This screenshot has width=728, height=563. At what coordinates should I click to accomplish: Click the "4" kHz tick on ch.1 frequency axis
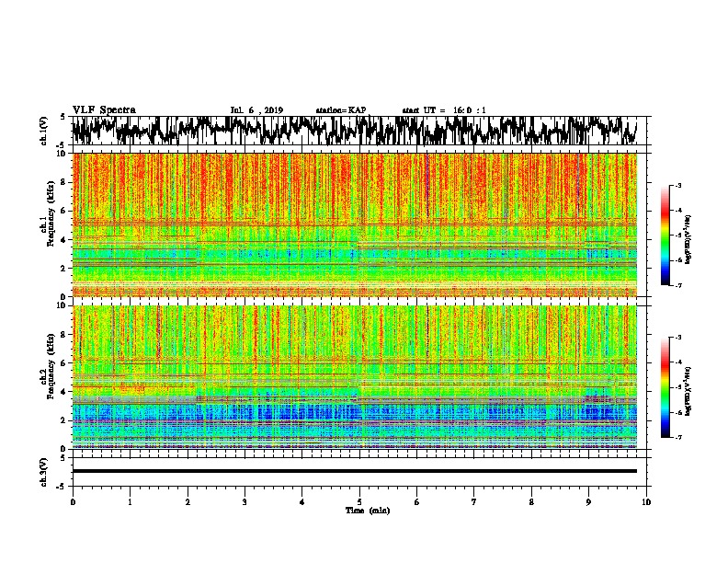64,240
